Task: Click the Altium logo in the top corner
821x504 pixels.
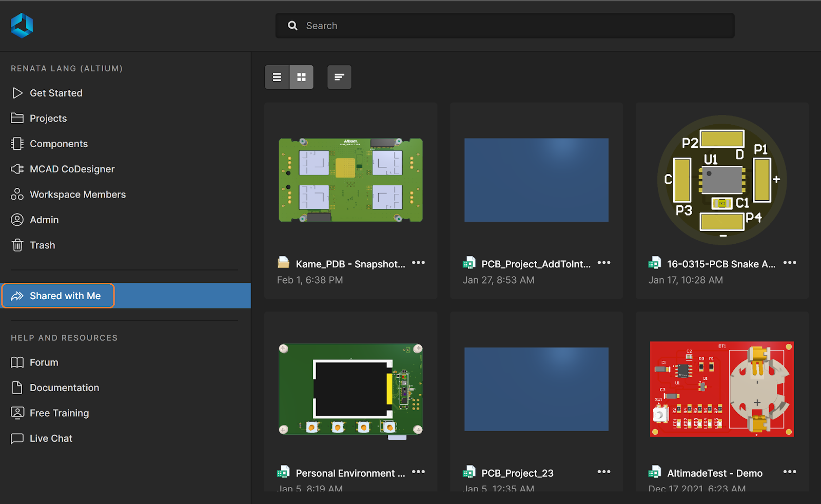Action: [23, 25]
